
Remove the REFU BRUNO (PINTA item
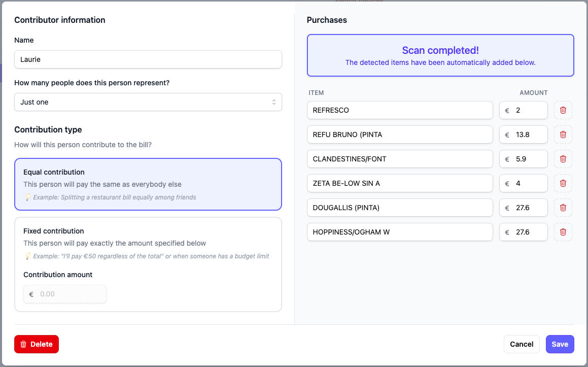click(563, 135)
